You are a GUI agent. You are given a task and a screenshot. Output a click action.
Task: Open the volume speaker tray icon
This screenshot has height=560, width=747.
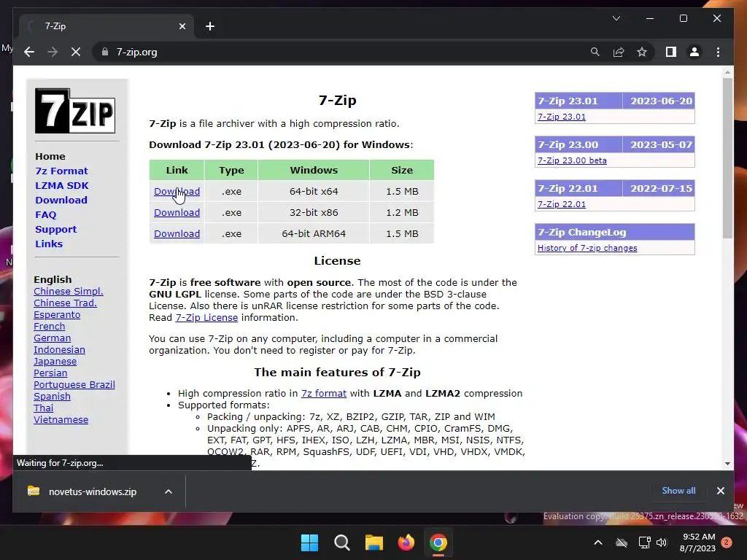click(661, 542)
